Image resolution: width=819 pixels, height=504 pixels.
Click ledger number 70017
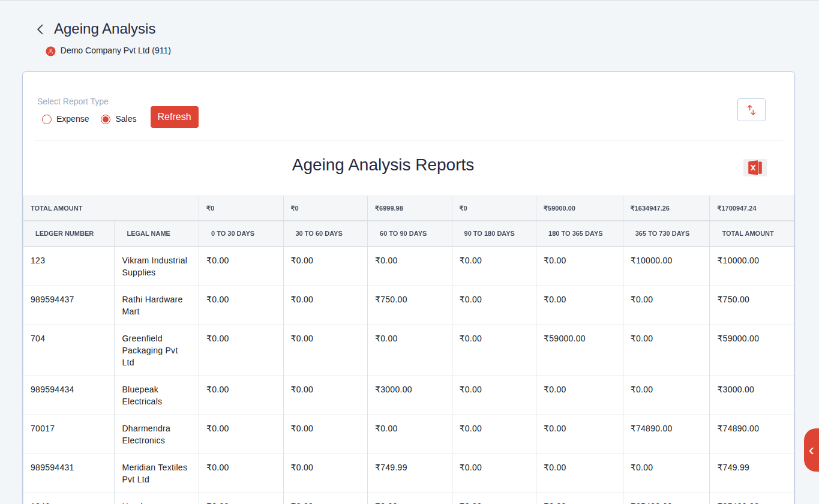click(42, 428)
